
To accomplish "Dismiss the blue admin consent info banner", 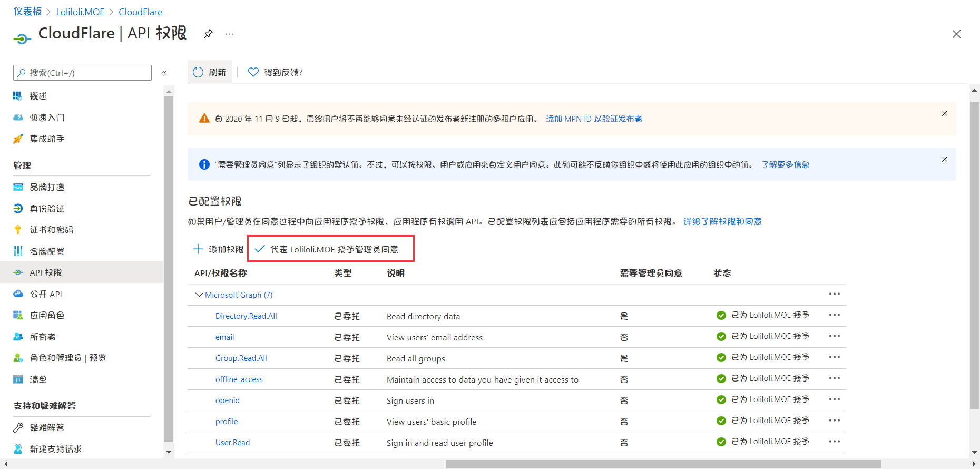I will point(945,159).
